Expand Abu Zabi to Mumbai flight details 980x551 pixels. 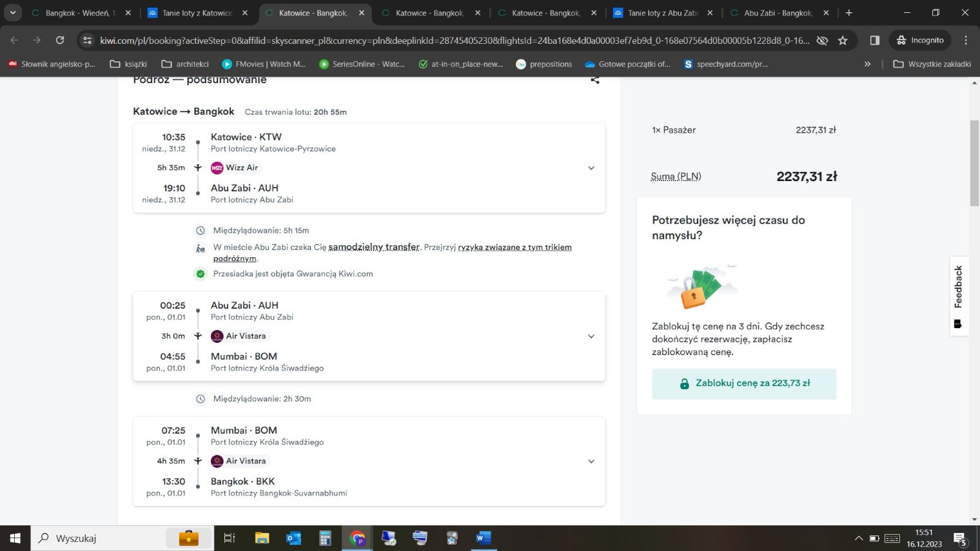(591, 336)
